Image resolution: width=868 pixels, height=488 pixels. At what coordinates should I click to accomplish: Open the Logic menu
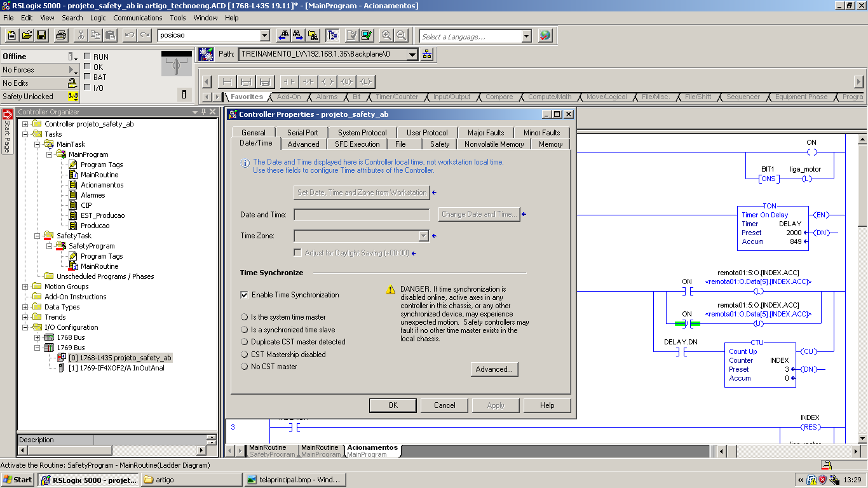point(98,18)
